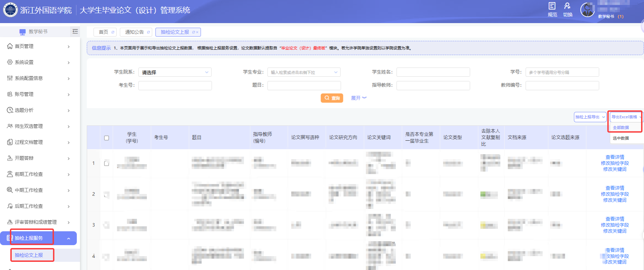The image size is (644, 270).
Task: Click the 规范 icon in header
Action: (x=552, y=6)
